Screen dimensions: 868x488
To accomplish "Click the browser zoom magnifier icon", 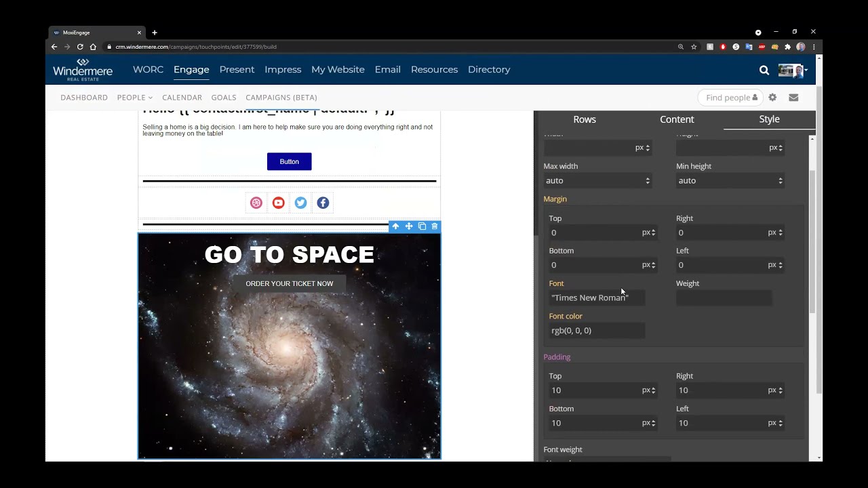I will (681, 47).
